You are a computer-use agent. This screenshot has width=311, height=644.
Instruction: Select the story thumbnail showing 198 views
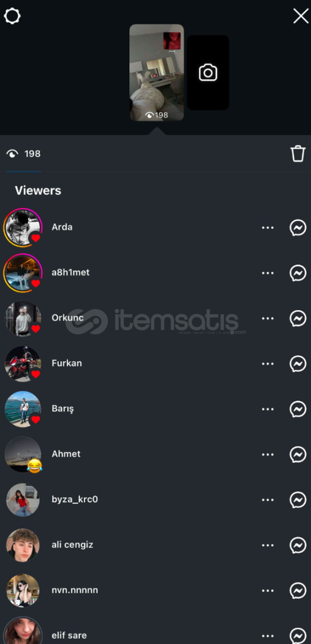coord(157,72)
